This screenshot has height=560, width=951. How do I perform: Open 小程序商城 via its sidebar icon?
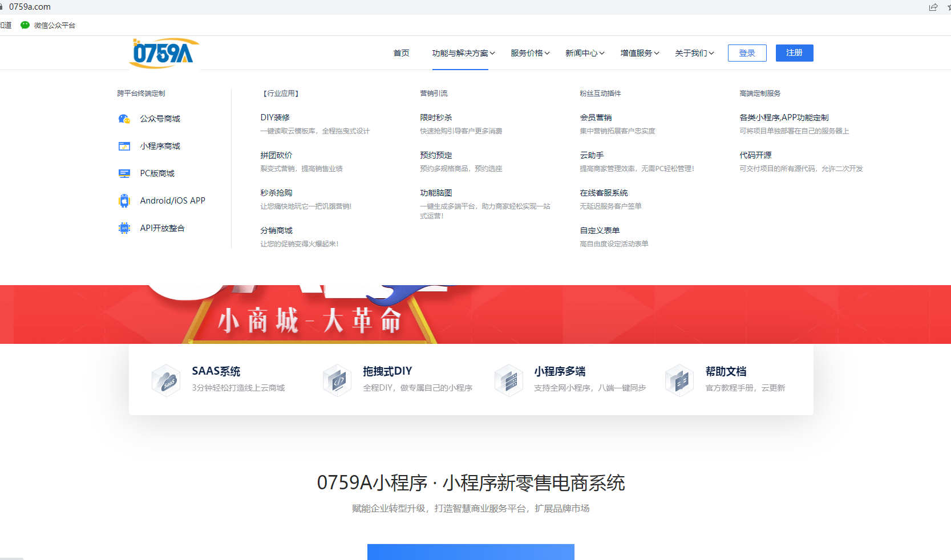pyautogui.click(x=124, y=146)
